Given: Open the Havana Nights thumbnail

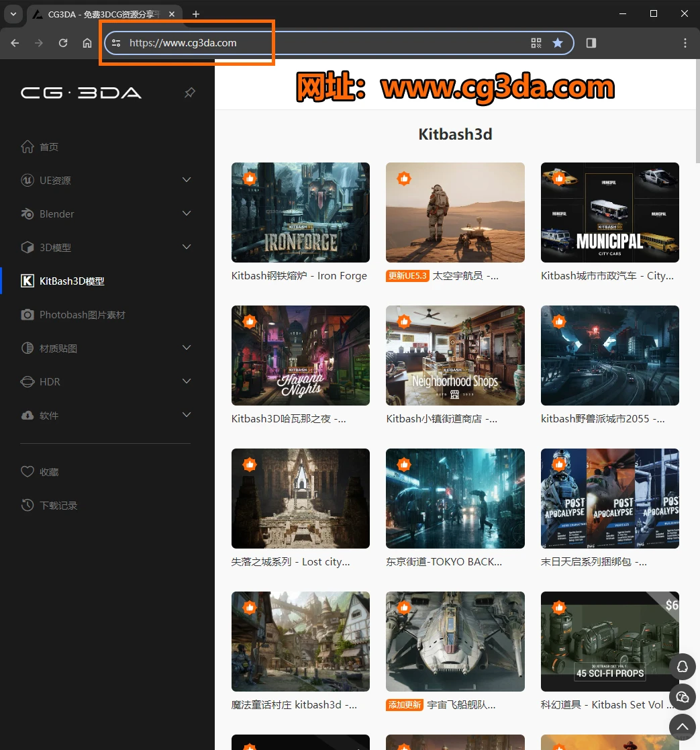Looking at the screenshot, I should 300,355.
